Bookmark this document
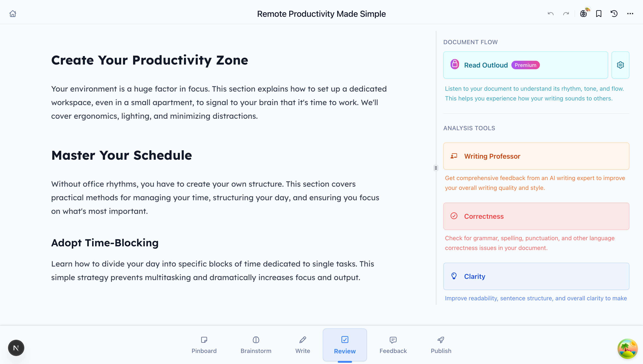The width and height of the screenshot is (643, 364). point(598,14)
